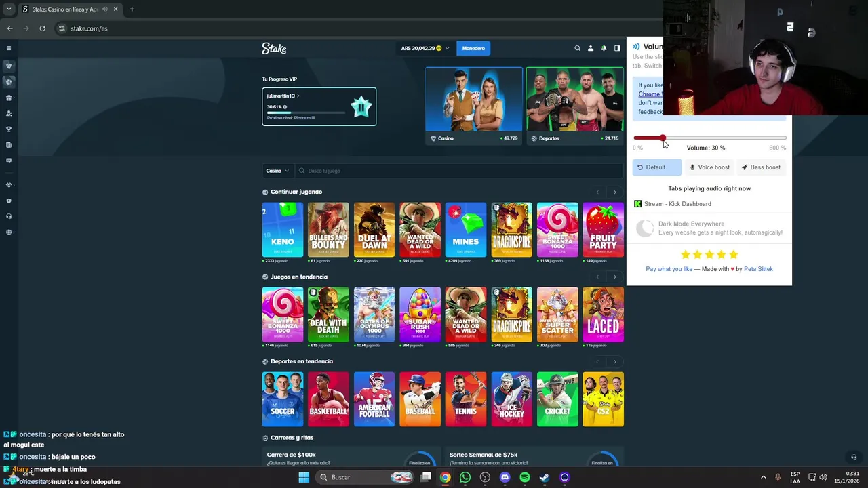Go to next Juegos en tendencia games
Image resolution: width=868 pixels, height=488 pixels.
pos(615,277)
